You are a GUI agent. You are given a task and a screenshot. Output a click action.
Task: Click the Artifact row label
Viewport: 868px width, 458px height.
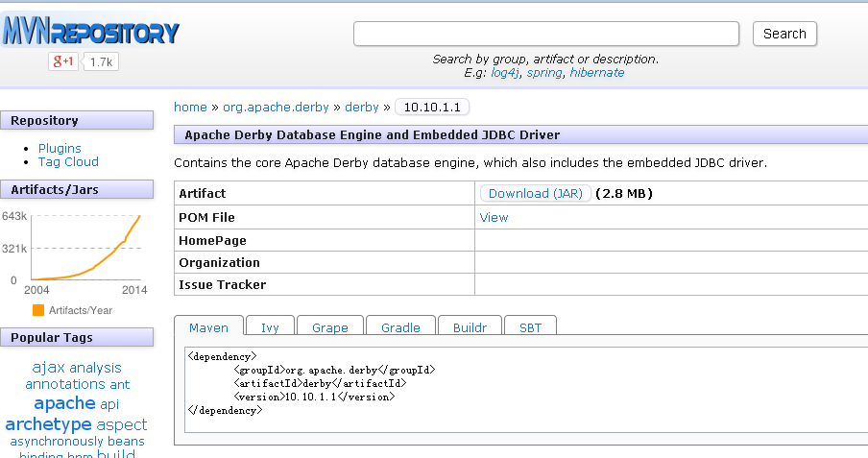pyautogui.click(x=202, y=193)
